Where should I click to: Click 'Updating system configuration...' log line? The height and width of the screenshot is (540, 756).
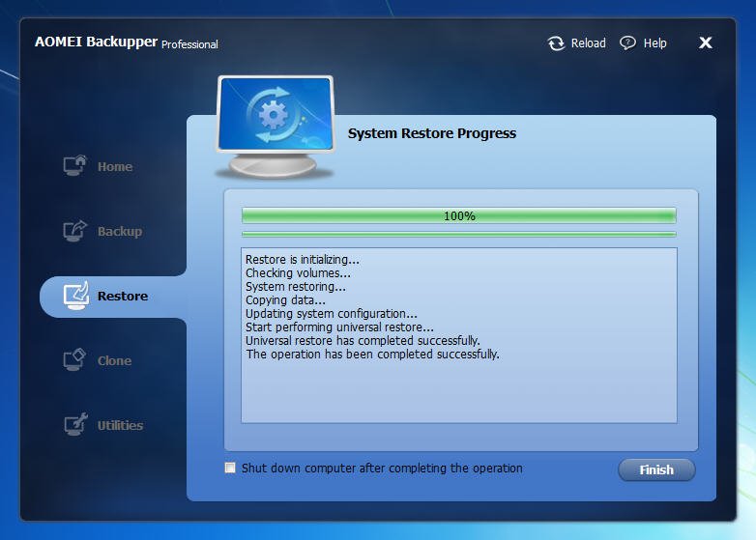click(332, 313)
